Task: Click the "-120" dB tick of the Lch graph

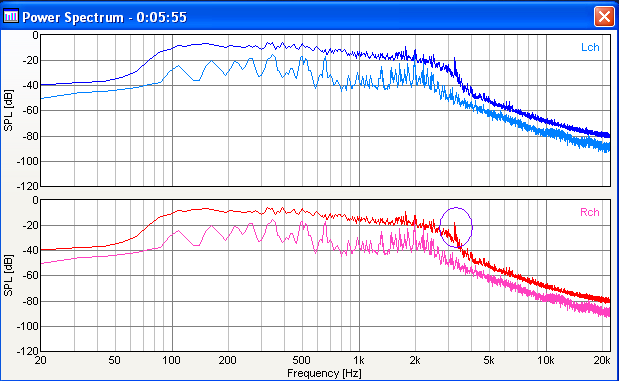Action: (27, 186)
